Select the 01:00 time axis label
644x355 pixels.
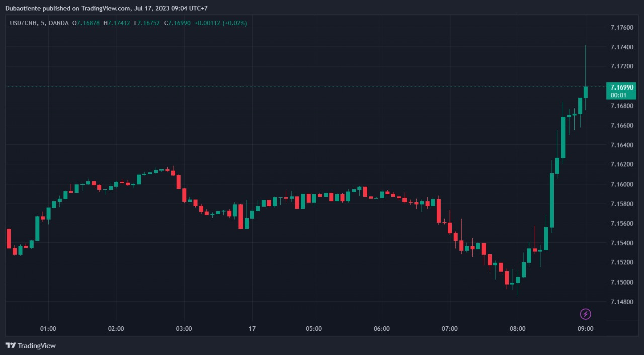tap(48, 329)
